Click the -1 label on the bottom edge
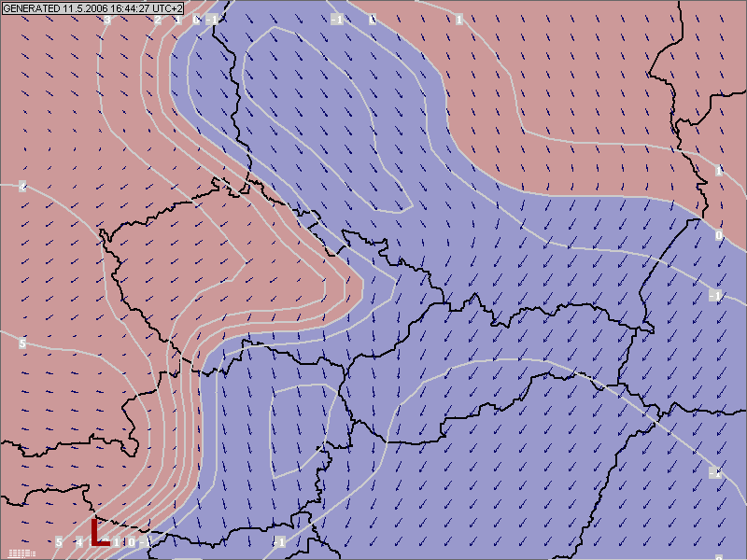 278,542
